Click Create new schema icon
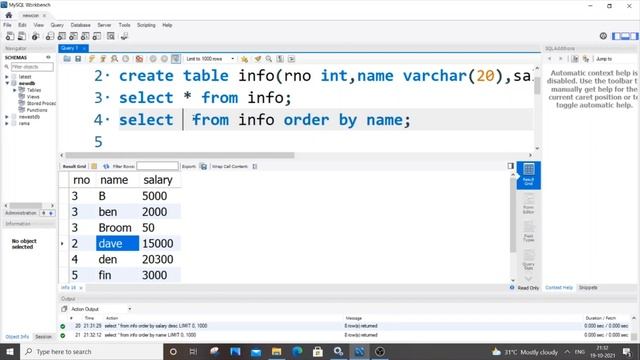The height and width of the screenshot is (360, 640). click(50, 36)
